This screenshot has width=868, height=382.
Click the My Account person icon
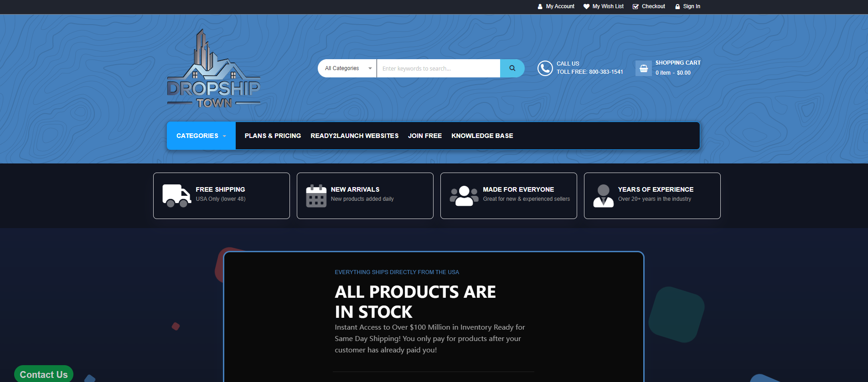(x=540, y=6)
